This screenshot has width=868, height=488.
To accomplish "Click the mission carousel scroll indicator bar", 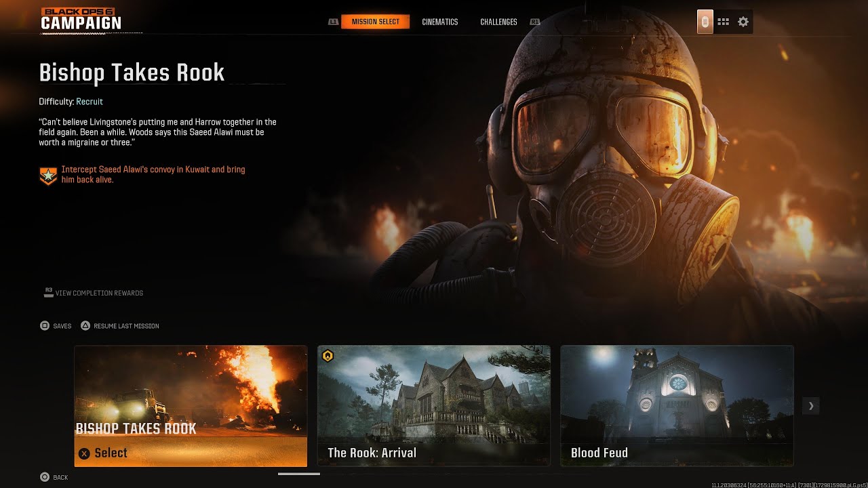I will tap(299, 474).
